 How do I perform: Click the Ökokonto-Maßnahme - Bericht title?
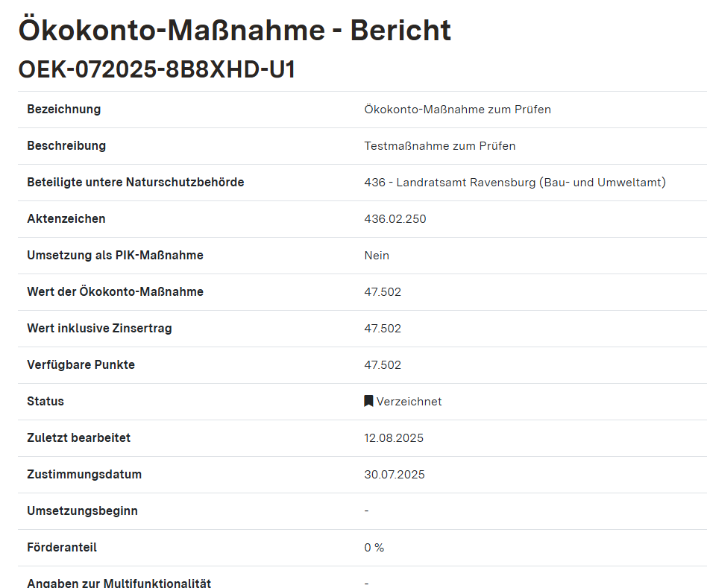pos(234,31)
